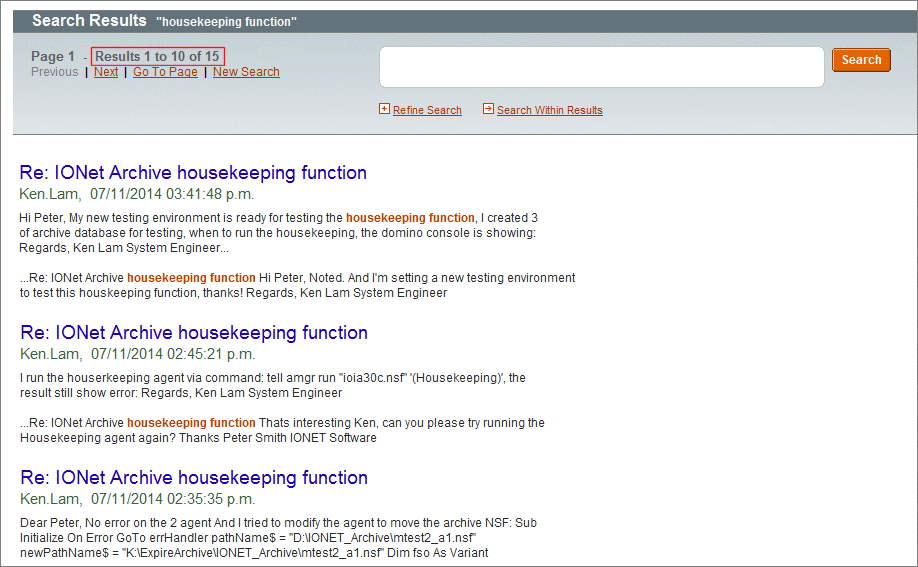This screenshot has width=918, height=567.
Task: Go to the Next results page
Action: (x=106, y=72)
